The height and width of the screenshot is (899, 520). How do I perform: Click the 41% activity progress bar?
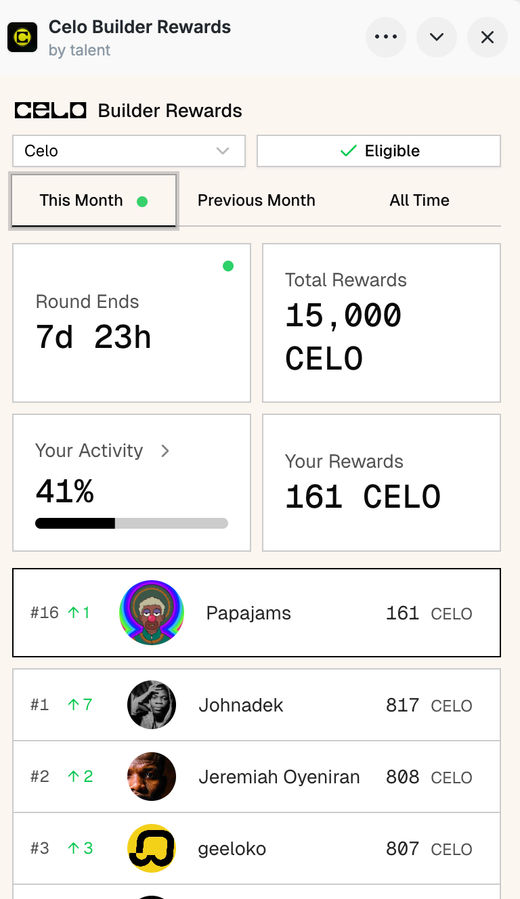(x=131, y=523)
